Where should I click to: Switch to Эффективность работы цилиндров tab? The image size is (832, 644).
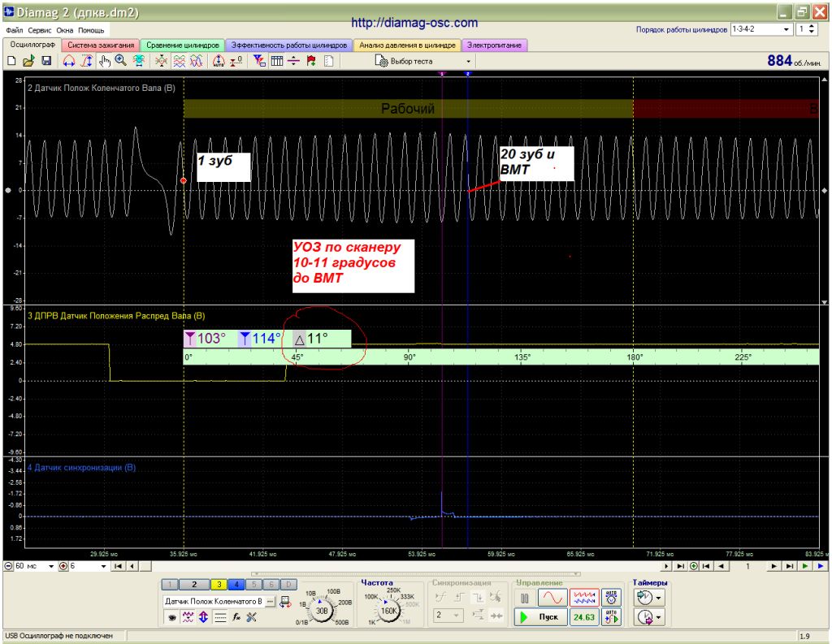tap(289, 45)
